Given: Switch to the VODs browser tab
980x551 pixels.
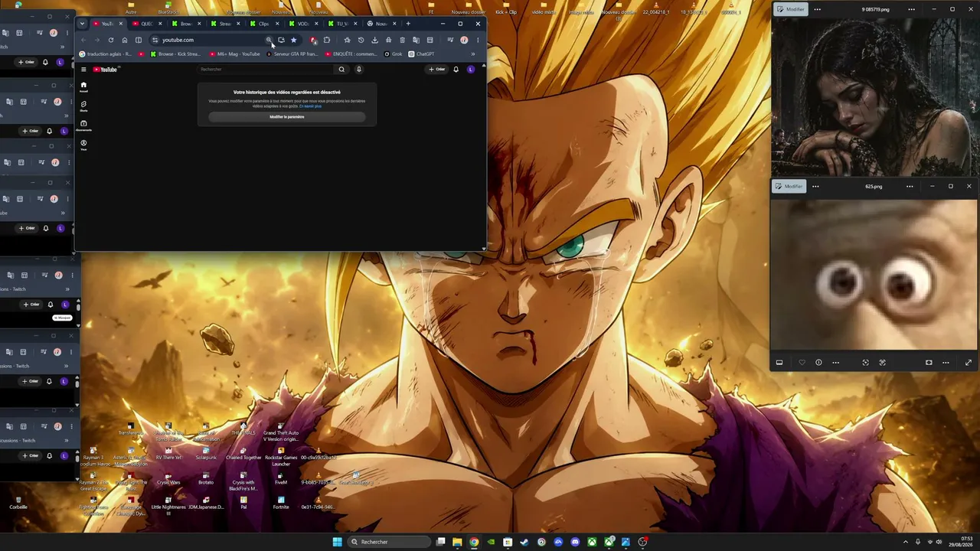Looking at the screenshot, I should [x=304, y=24].
